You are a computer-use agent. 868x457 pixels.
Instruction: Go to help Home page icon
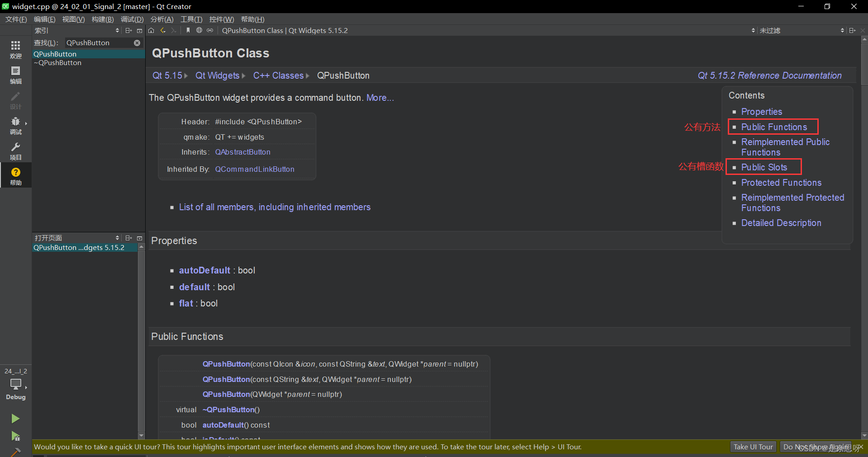pyautogui.click(x=151, y=30)
